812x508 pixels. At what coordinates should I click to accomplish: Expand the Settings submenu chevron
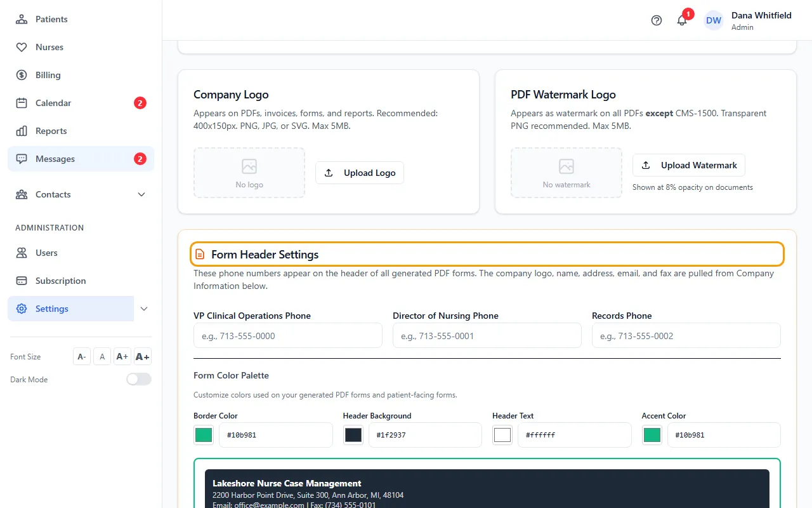tap(144, 309)
